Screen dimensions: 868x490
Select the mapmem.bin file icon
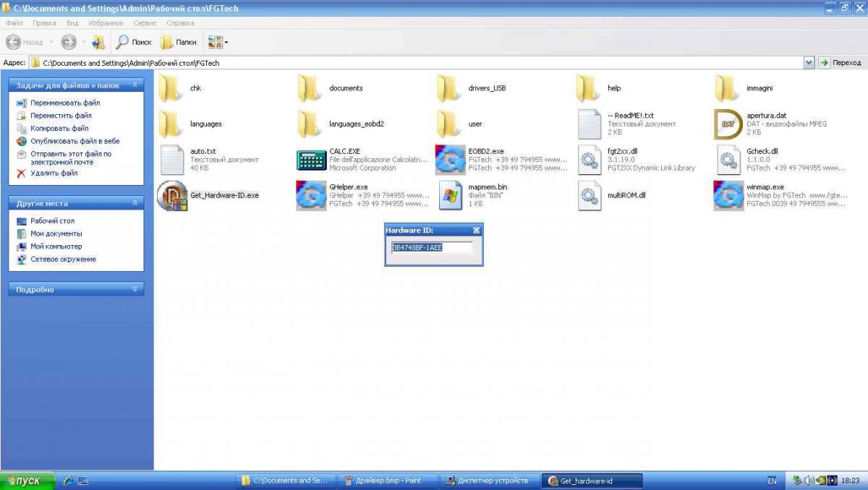pyautogui.click(x=451, y=195)
